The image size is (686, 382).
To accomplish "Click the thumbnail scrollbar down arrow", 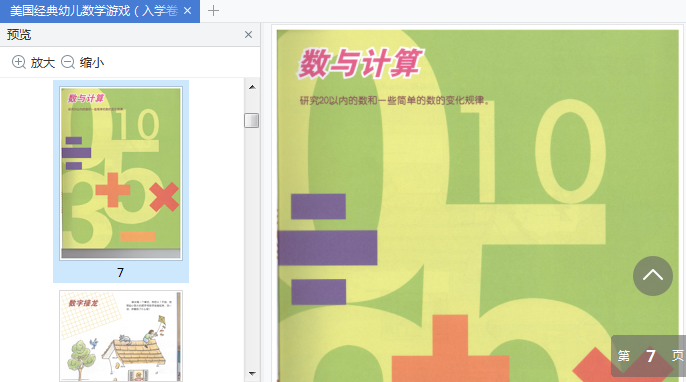I will point(252,373).
